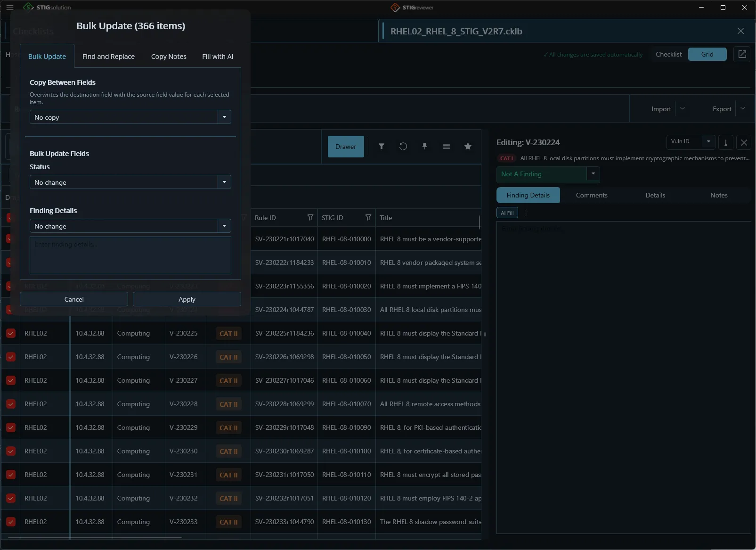756x550 pixels.
Task: Open the Finding Details 'No change' dropdown
Action: coord(130,226)
